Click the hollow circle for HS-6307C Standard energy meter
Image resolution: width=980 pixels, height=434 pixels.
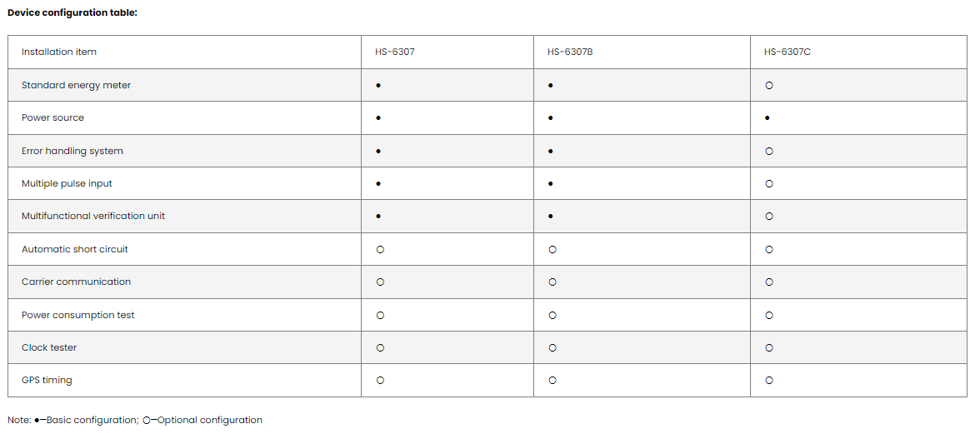point(769,86)
